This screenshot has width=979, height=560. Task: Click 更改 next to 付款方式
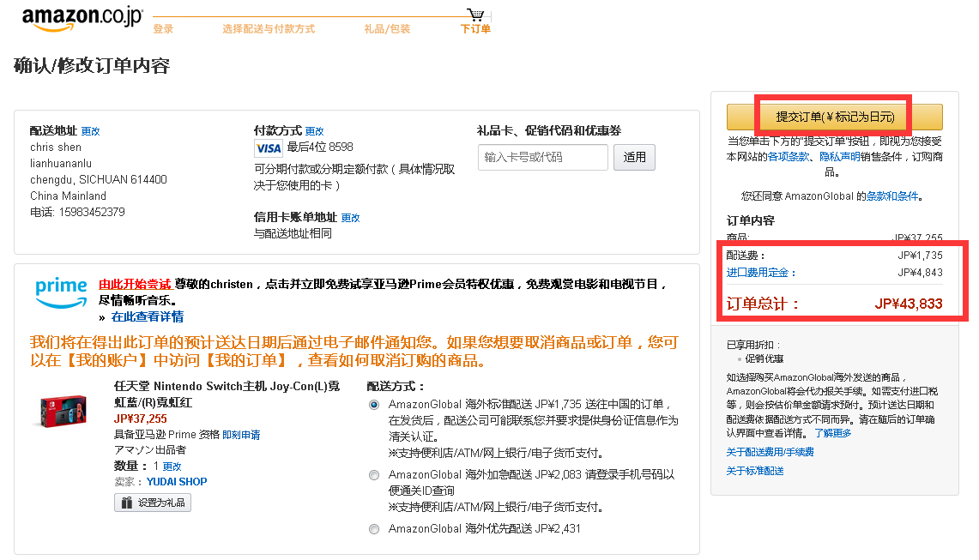[315, 131]
